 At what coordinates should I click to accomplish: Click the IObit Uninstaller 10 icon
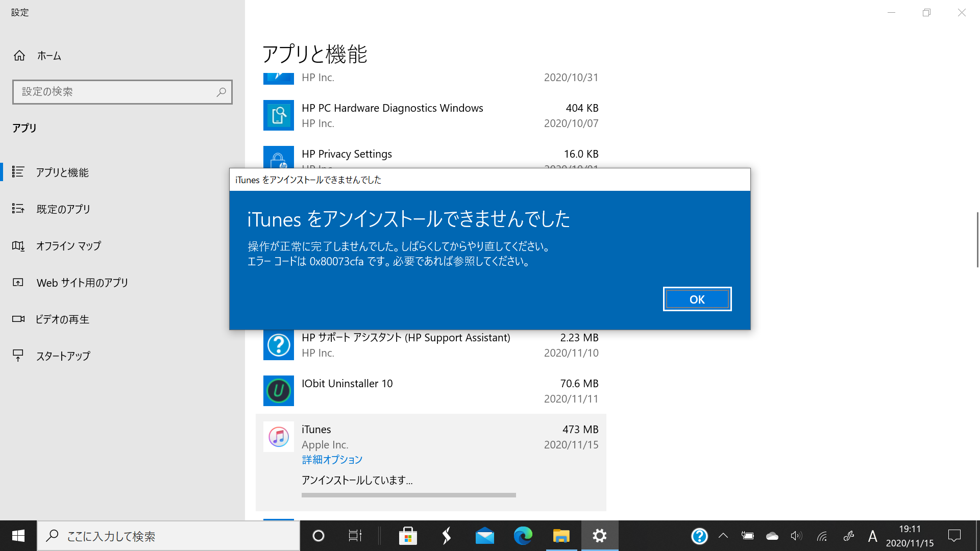pos(279,391)
